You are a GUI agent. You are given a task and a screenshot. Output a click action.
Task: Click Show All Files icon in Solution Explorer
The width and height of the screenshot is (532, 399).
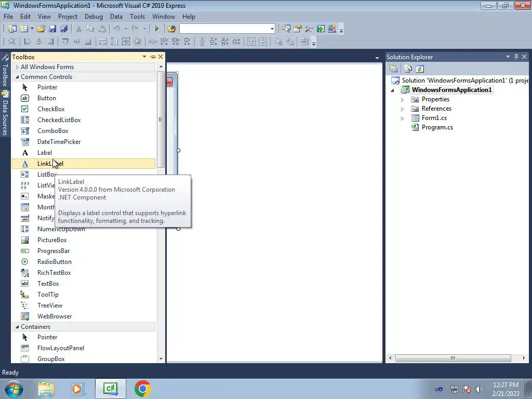click(408, 69)
